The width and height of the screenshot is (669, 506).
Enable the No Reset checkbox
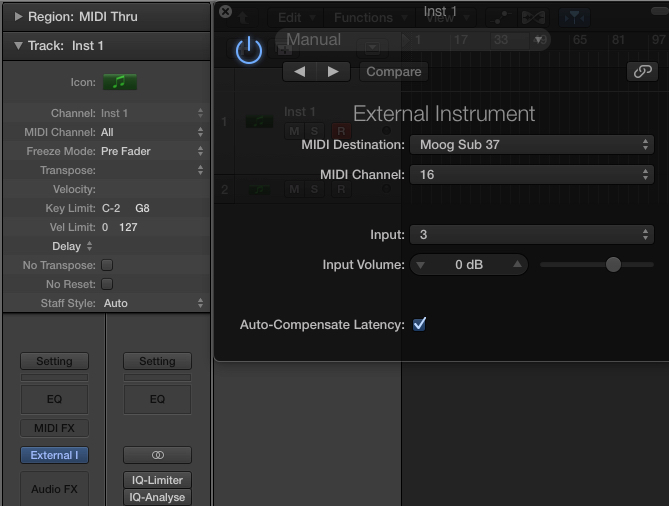click(107, 284)
